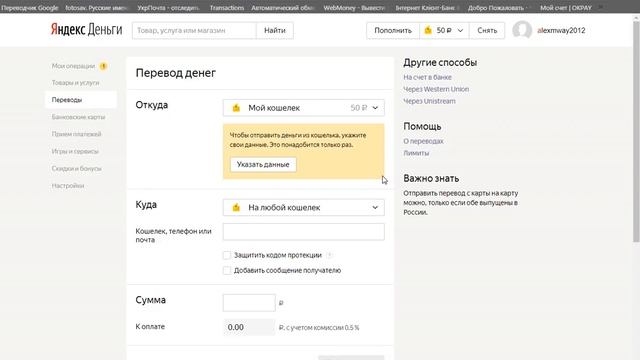Select Переводы in sidebar

pos(81,100)
